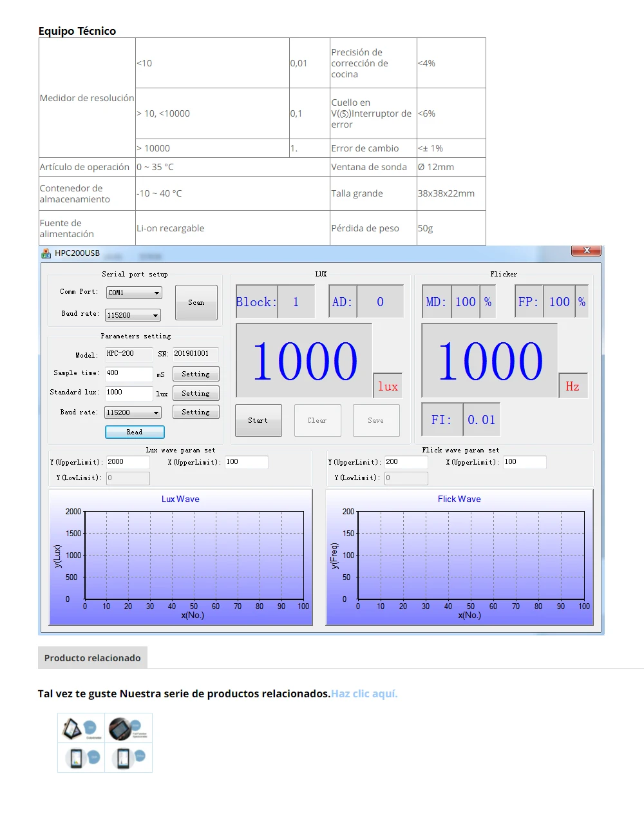The width and height of the screenshot is (644, 832).
Task: Click the Clear button
Action: click(x=317, y=420)
